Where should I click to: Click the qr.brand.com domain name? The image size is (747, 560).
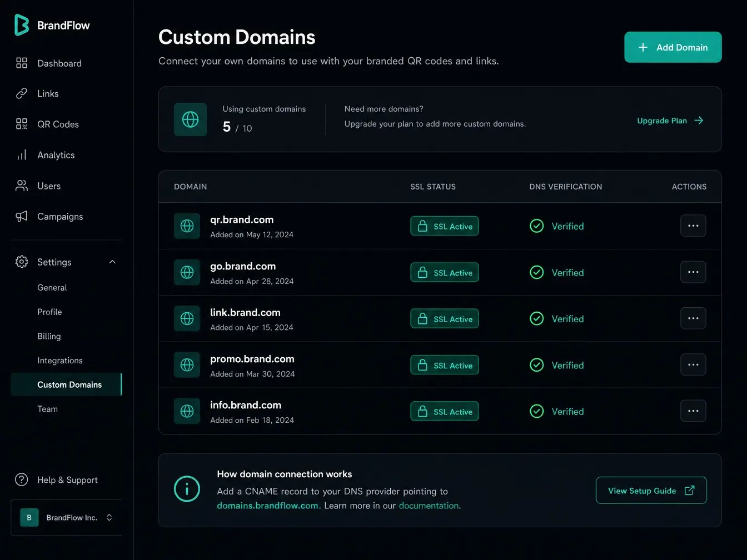[242, 219]
